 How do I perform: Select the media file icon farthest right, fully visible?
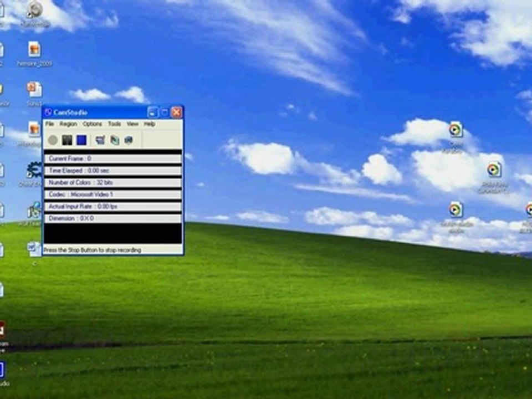[494, 170]
